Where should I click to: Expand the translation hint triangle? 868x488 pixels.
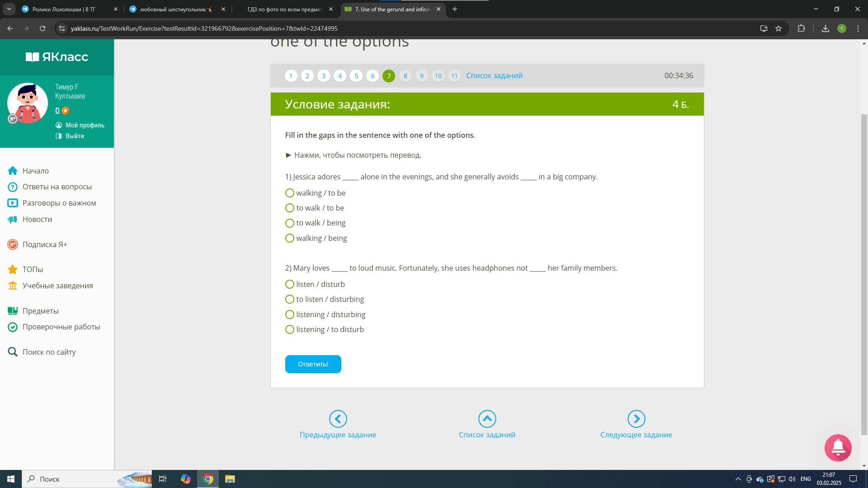pos(288,155)
